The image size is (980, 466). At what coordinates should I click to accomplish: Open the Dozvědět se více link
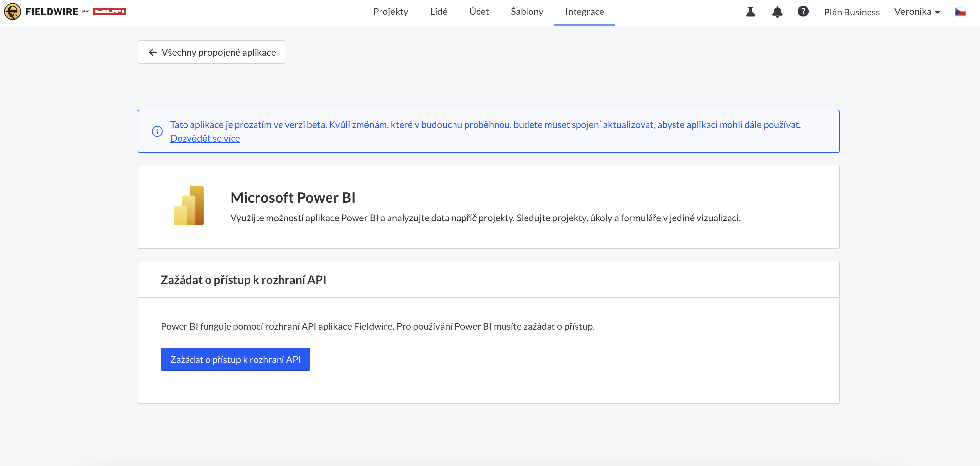pyautogui.click(x=205, y=138)
